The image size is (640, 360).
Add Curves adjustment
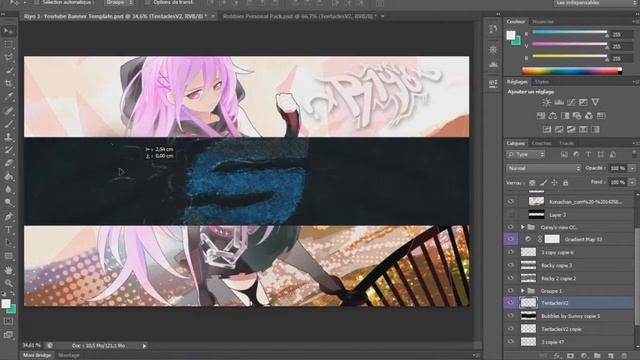tap(571, 102)
